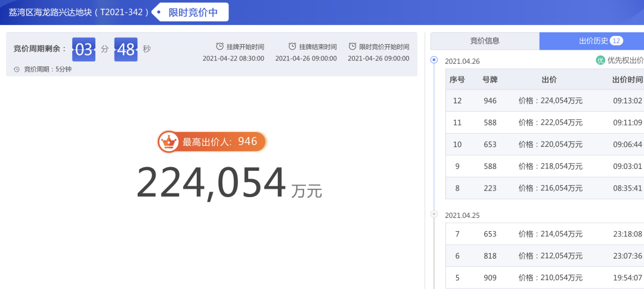The image size is (644, 289).
Task: Click the 2021.04.26 date label
Action: click(x=462, y=62)
